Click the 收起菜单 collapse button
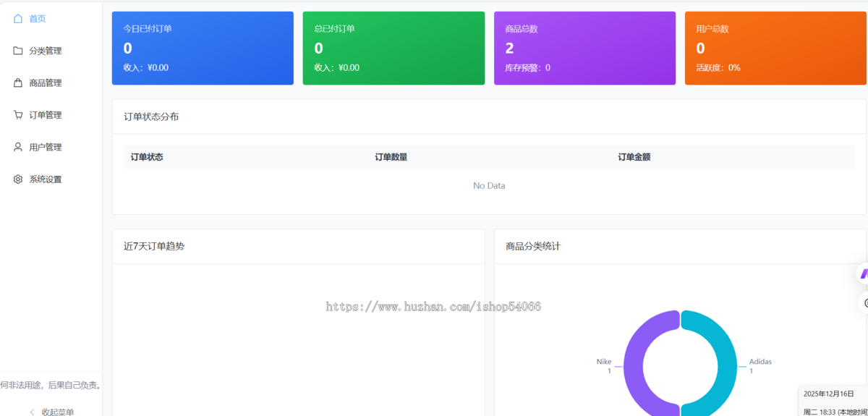Viewport: 868px width, 416px height. (51, 411)
